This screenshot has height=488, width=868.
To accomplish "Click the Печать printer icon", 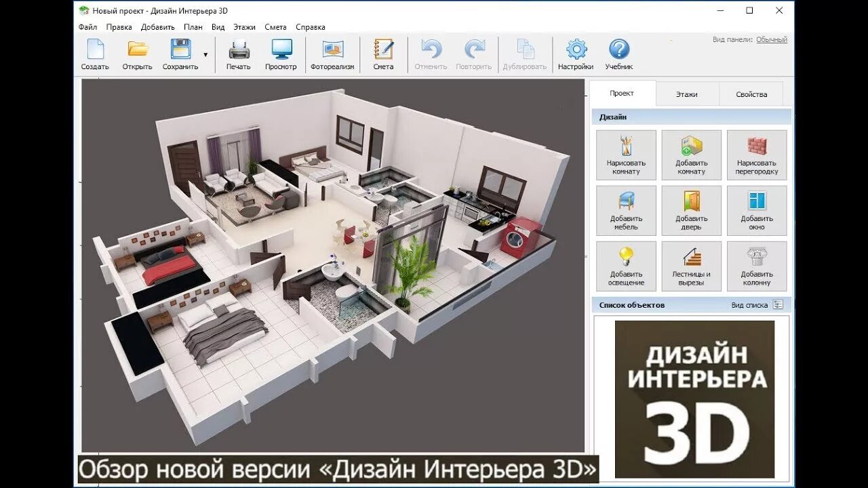I will tap(238, 54).
